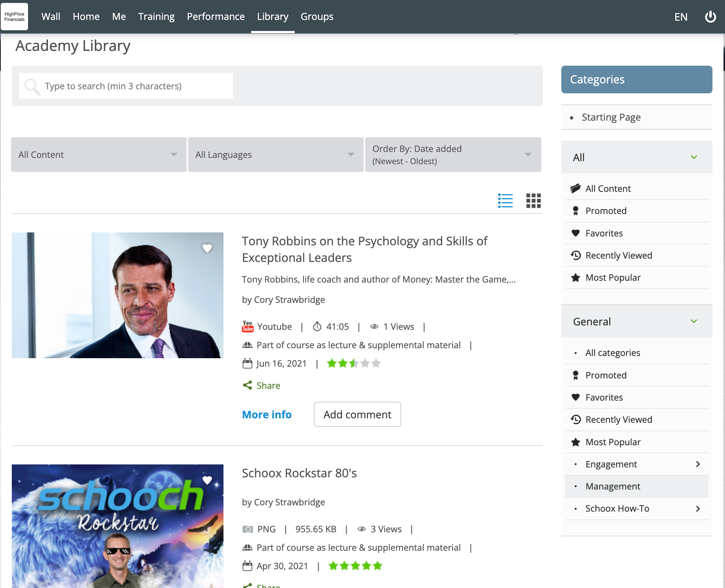Click the Recently Viewed clock icon under All
Viewport: 725px width, 588px height.
pyautogui.click(x=575, y=255)
